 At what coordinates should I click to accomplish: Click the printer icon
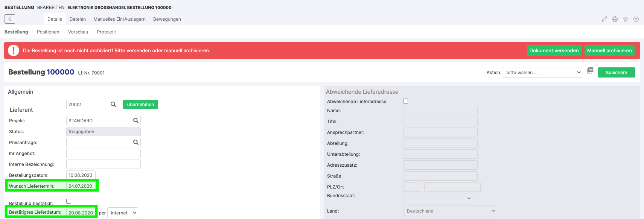[615, 19]
